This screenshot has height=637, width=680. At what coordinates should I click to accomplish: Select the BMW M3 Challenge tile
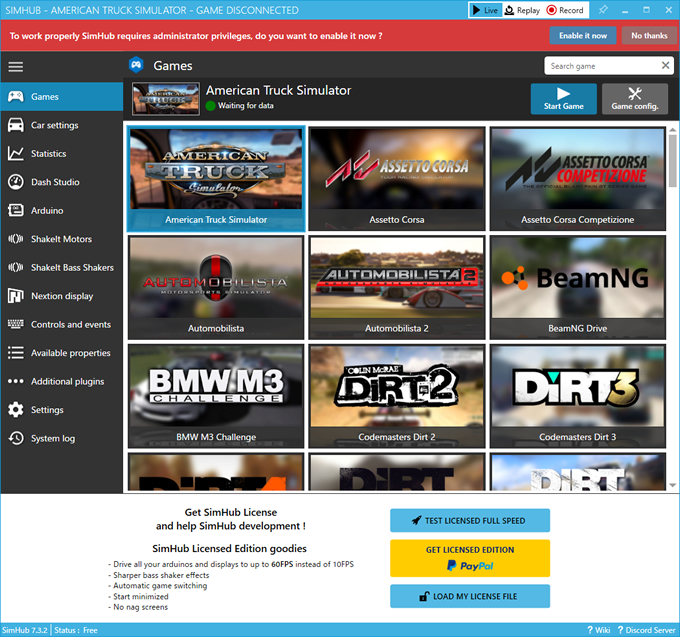[x=216, y=396]
